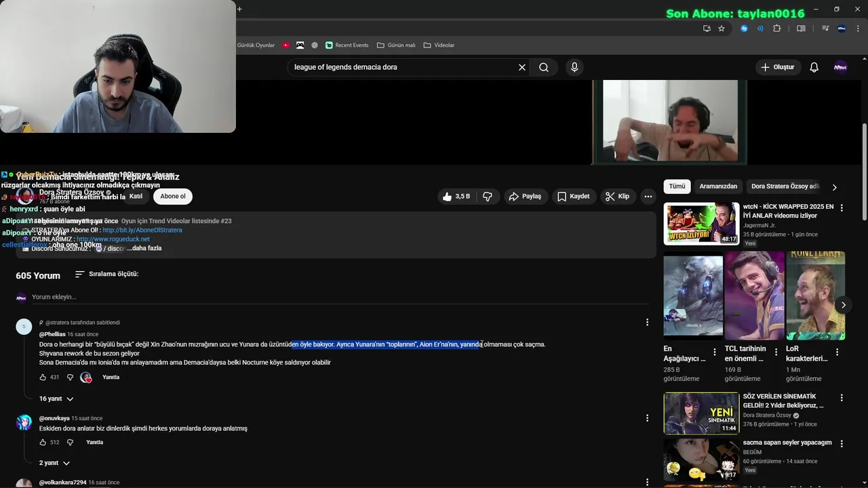Open Günlük Oyunlar bookmark folder
Screen dimensions: 868x488
(256, 45)
